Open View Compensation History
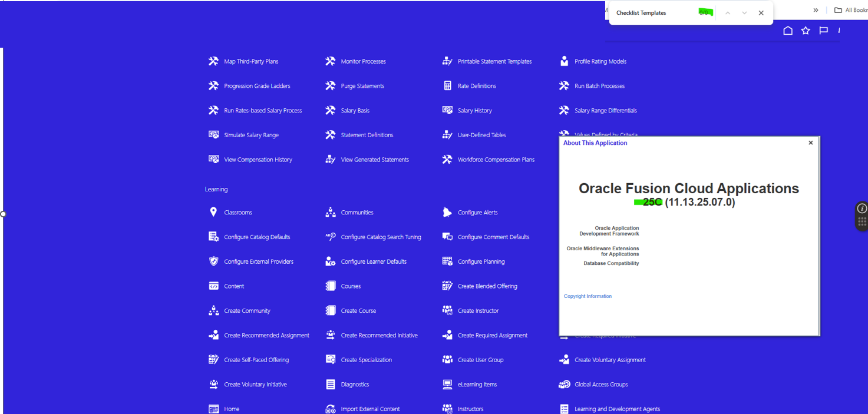868x414 pixels. pyautogui.click(x=258, y=160)
